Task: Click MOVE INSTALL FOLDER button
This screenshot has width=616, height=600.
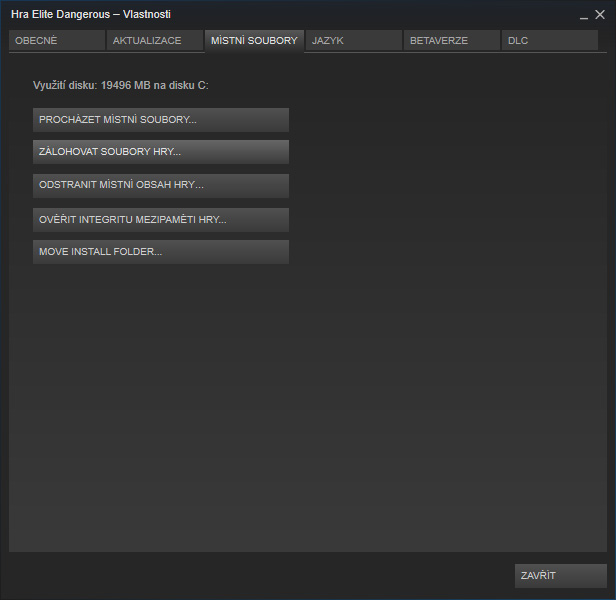Action: point(161,252)
